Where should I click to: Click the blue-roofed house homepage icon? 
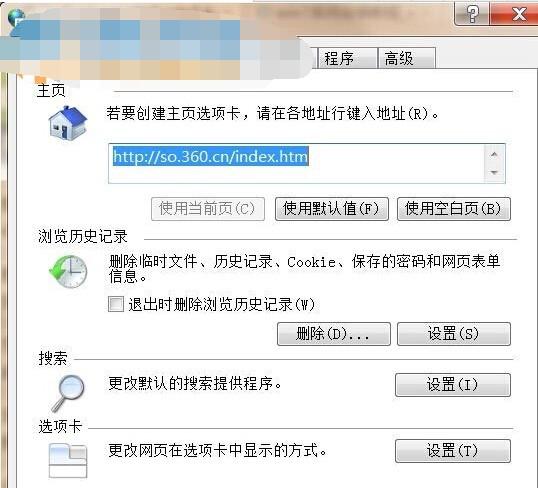pyautogui.click(x=68, y=123)
